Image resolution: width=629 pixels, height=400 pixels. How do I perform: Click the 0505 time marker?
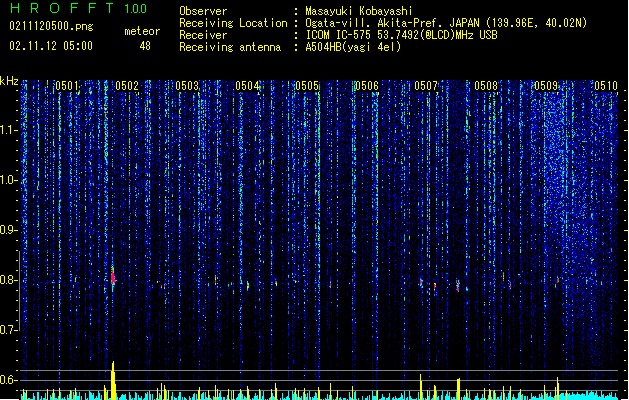point(307,85)
